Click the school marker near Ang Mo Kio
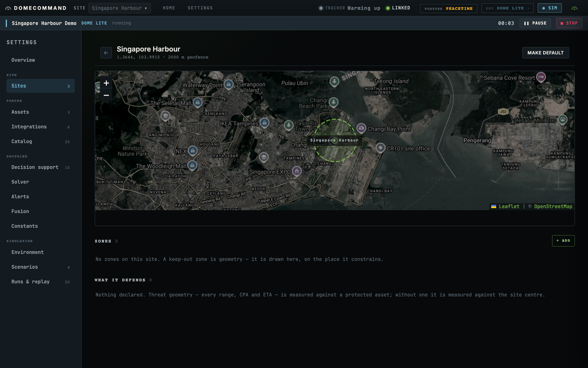Viewport: 588px width, 368px height. tap(165, 116)
